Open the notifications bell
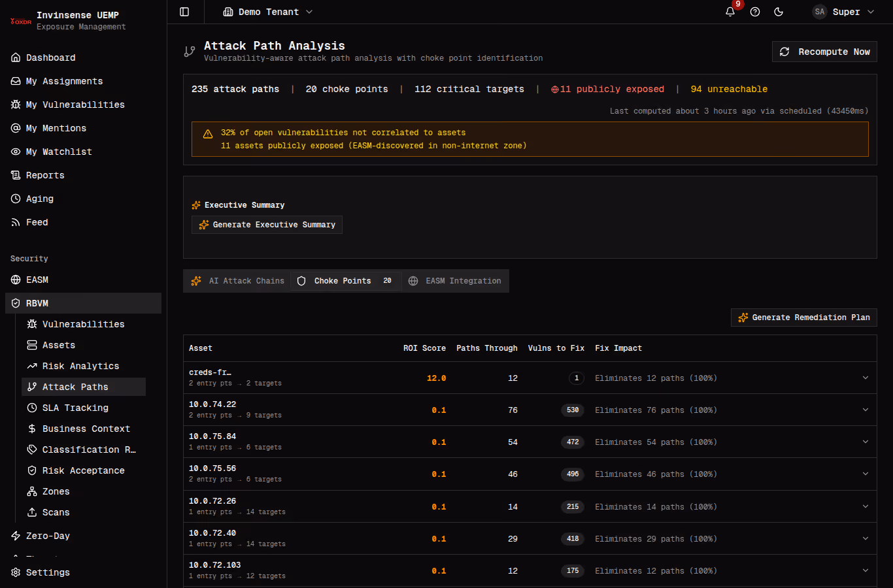 730,12
